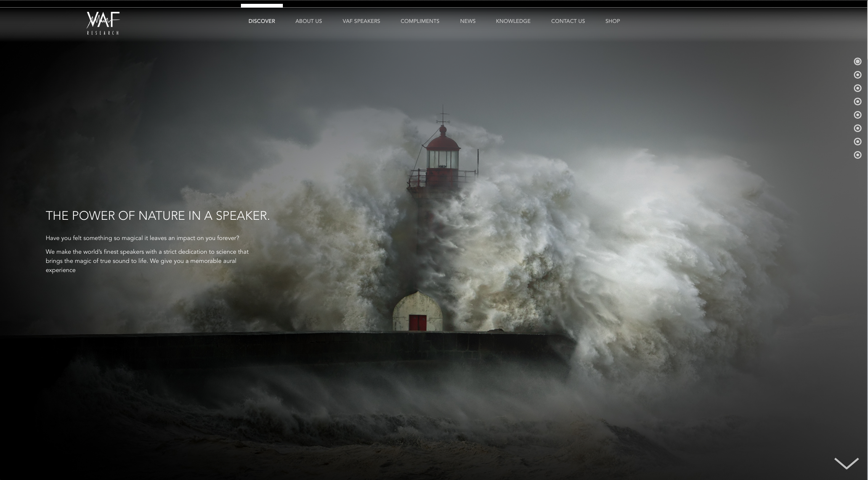
Task: Visit the Shop link
Action: pos(612,21)
